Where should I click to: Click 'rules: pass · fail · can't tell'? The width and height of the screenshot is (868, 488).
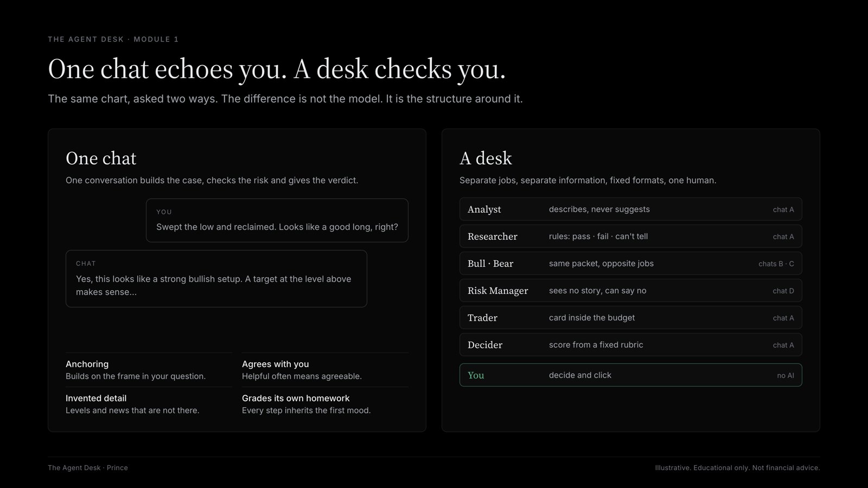click(598, 236)
